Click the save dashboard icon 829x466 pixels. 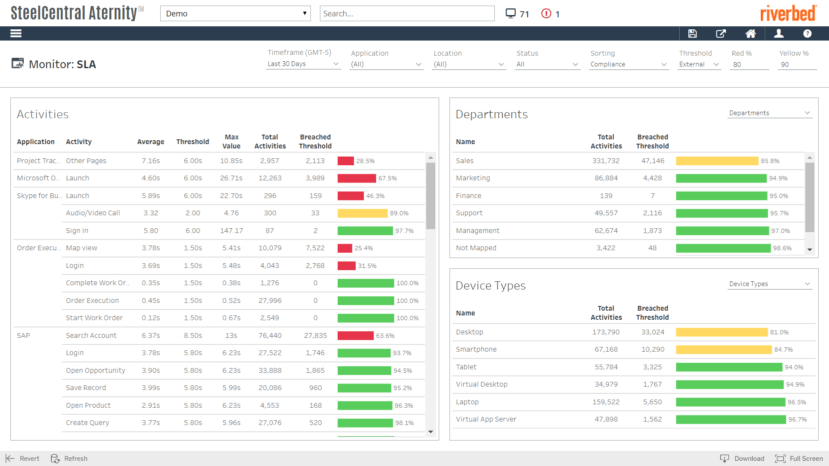coord(692,33)
